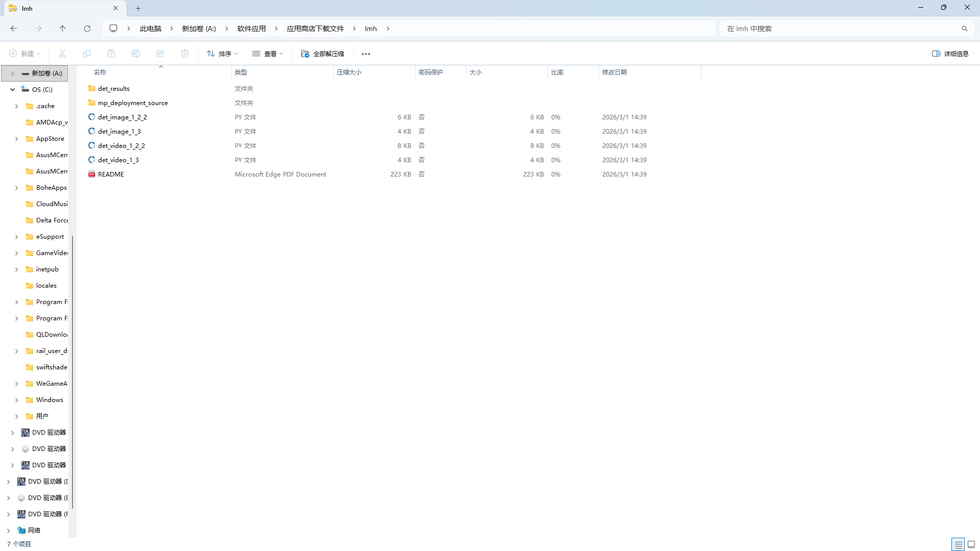Image resolution: width=980 pixels, height=551 pixels.
Task: Sort by the 修改日期 column header
Action: pyautogui.click(x=614, y=72)
